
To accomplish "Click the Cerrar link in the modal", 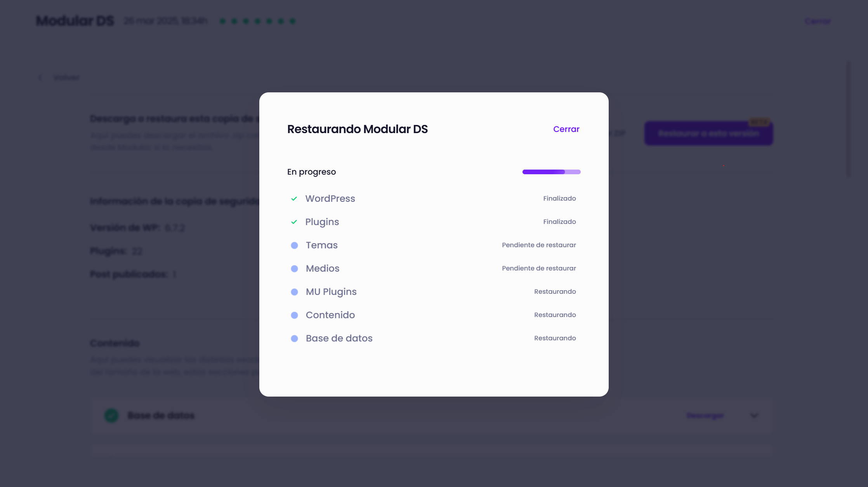I will [566, 129].
